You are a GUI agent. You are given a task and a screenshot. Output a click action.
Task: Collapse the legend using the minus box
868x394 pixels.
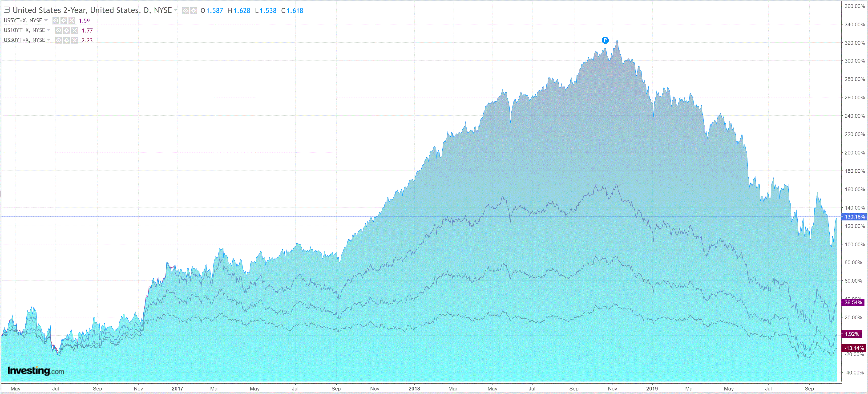point(7,10)
